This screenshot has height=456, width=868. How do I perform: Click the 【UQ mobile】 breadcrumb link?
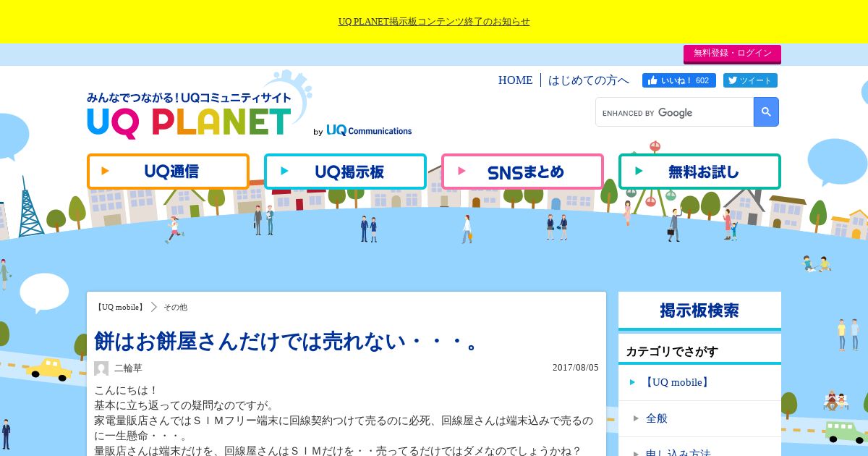[x=121, y=307]
